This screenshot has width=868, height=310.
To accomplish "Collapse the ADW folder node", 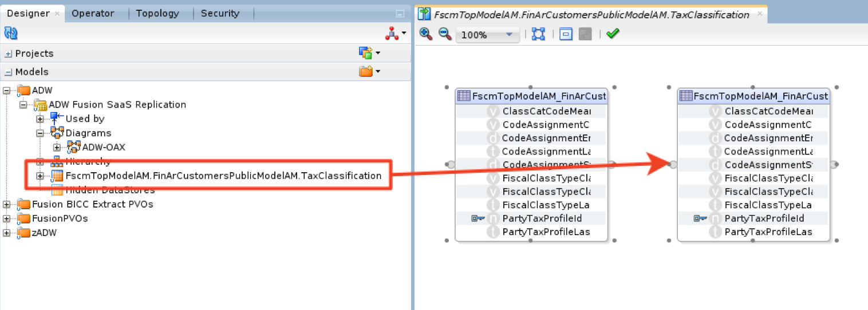I will (6, 90).
